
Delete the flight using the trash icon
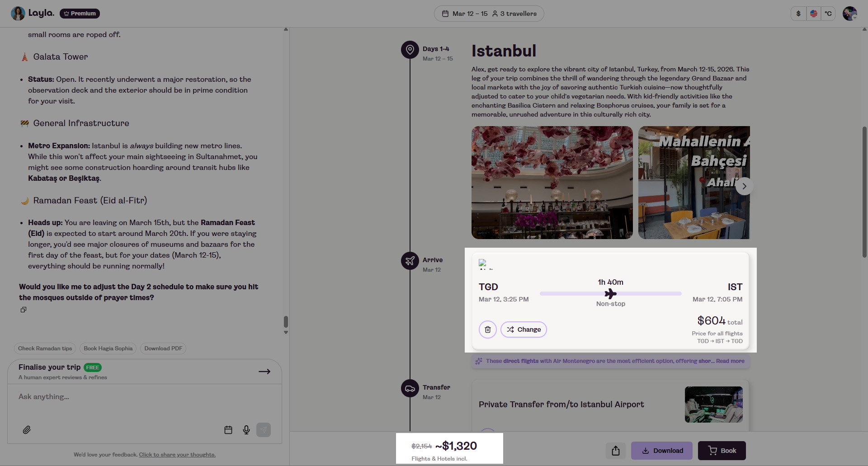click(x=487, y=329)
